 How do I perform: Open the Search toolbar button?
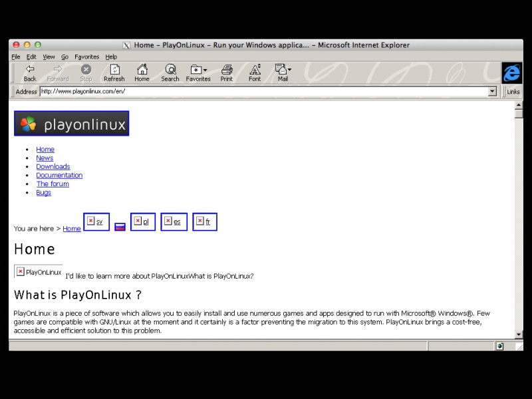point(170,73)
